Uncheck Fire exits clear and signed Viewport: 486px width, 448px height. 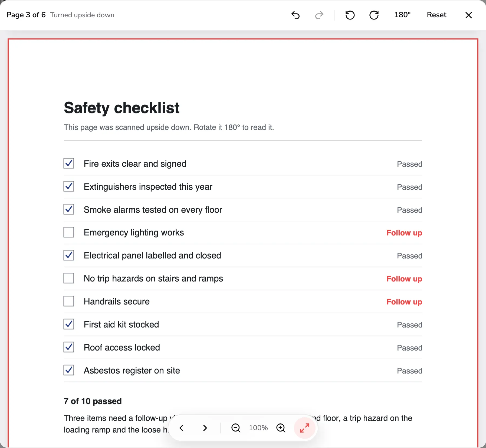pyautogui.click(x=69, y=163)
